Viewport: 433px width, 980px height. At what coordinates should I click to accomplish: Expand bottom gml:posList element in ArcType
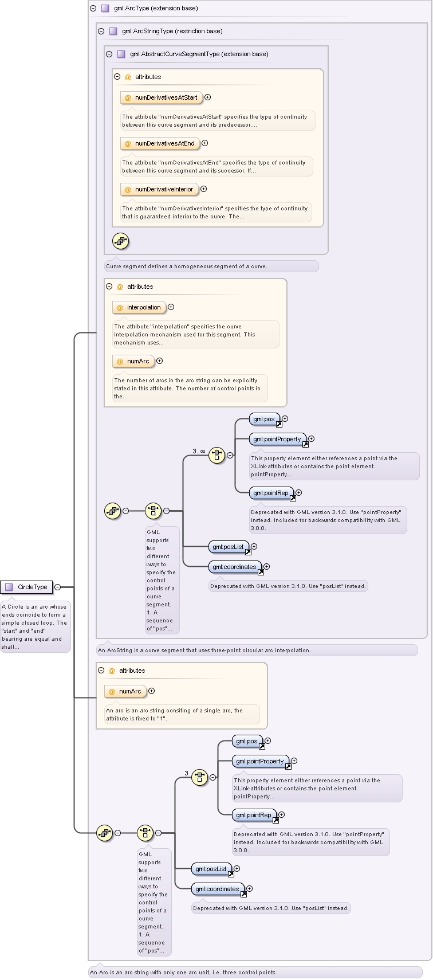click(237, 869)
